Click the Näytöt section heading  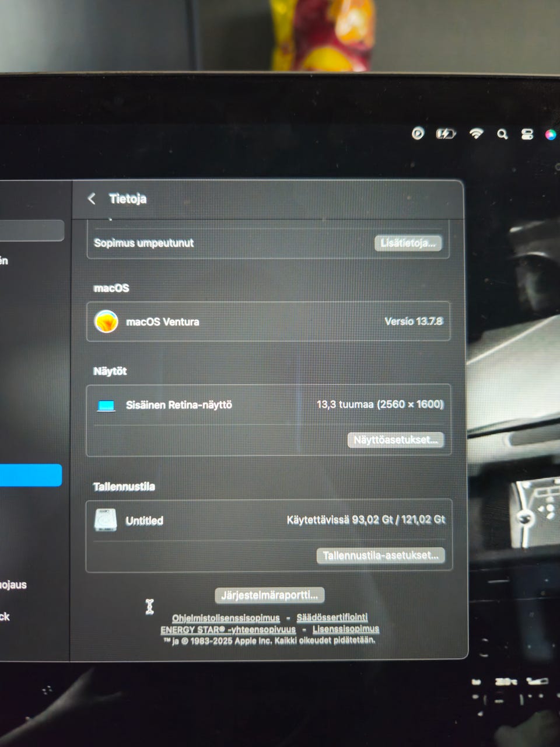(x=110, y=371)
